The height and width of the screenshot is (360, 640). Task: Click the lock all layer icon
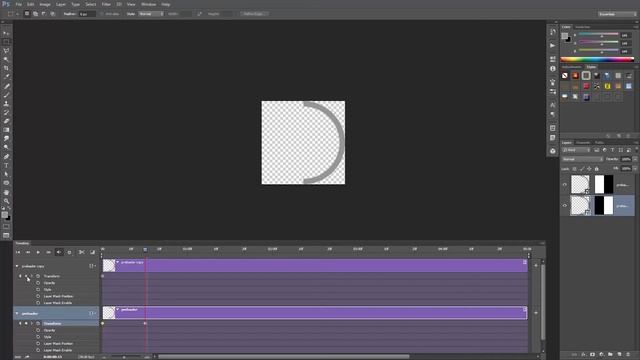597,169
